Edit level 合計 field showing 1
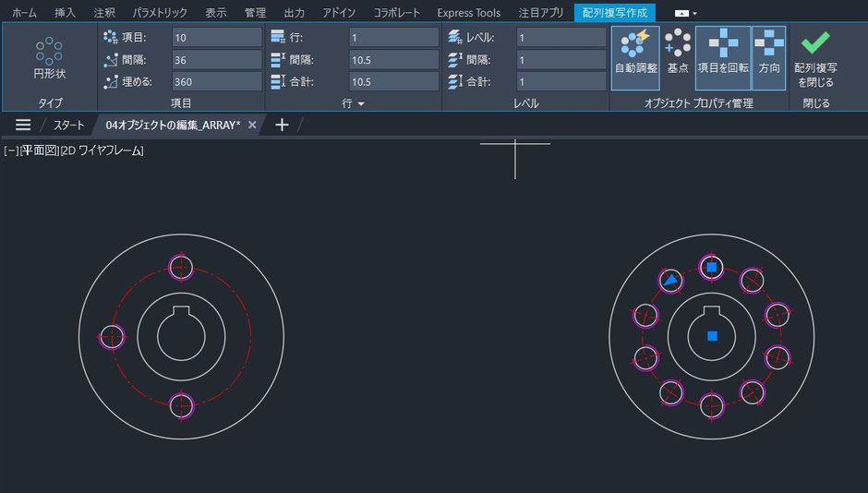 pos(561,82)
